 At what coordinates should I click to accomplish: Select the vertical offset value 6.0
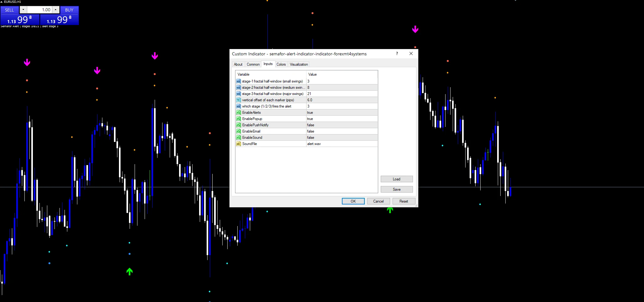342,100
